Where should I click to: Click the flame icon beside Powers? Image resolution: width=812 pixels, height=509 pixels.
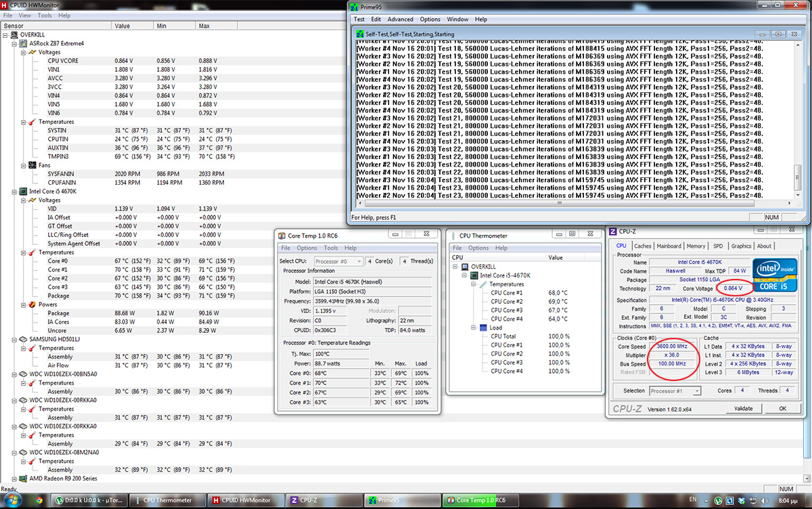(32, 305)
